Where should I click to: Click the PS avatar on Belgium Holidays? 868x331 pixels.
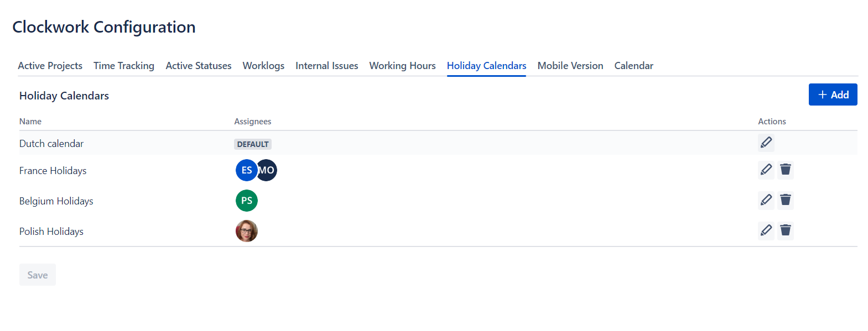[x=246, y=200]
